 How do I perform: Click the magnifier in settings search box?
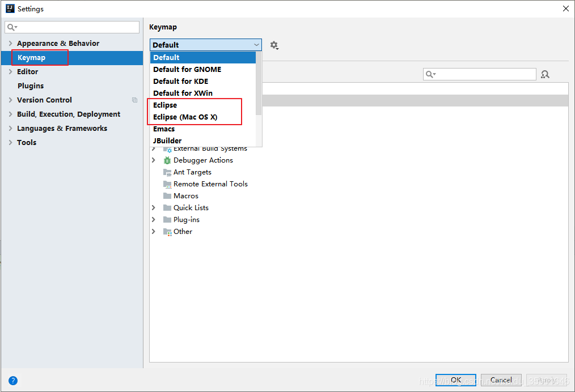pyautogui.click(x=12, y=27)
